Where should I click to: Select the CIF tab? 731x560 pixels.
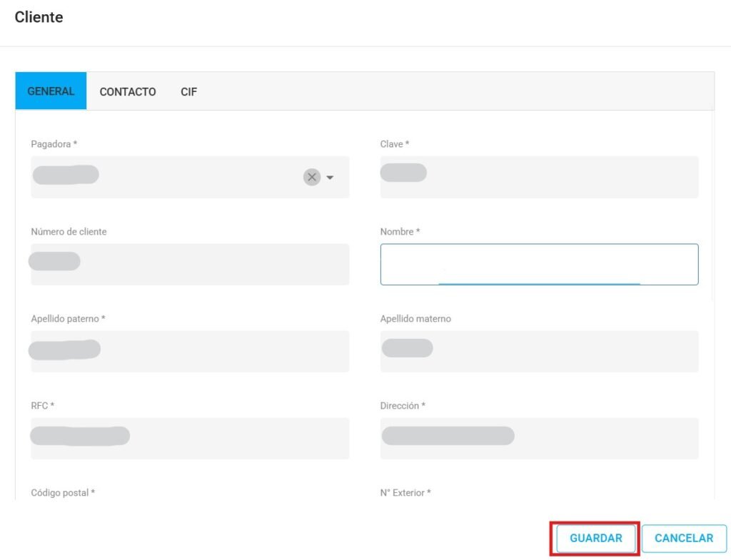point(188,92)
